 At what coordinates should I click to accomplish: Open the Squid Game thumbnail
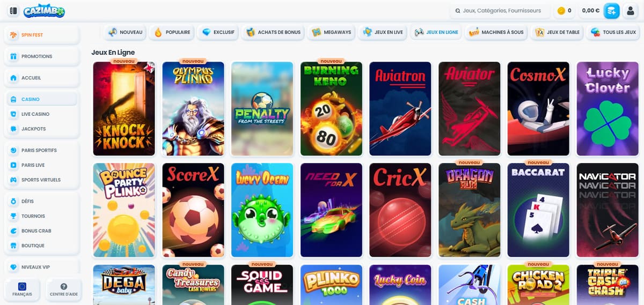[262, 285]
